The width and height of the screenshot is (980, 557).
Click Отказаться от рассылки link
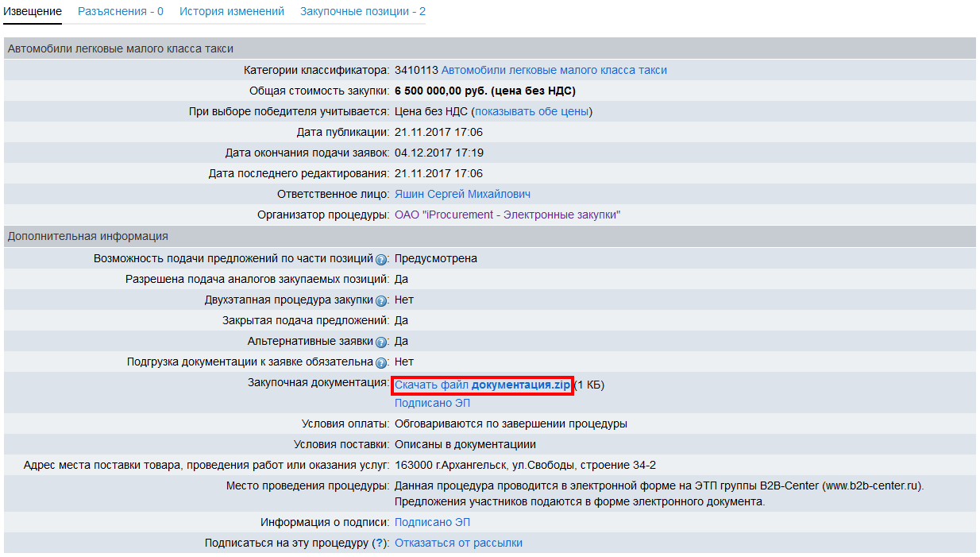[x=458, y=543]
